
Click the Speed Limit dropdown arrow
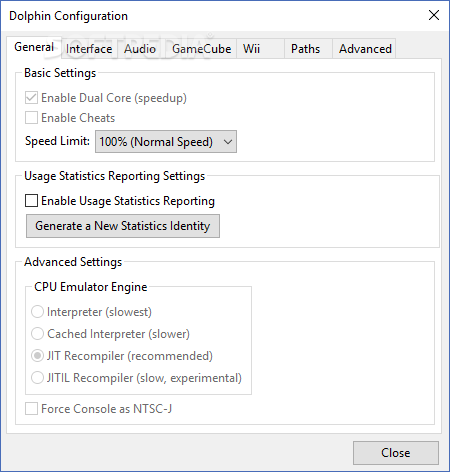(228, 142)
